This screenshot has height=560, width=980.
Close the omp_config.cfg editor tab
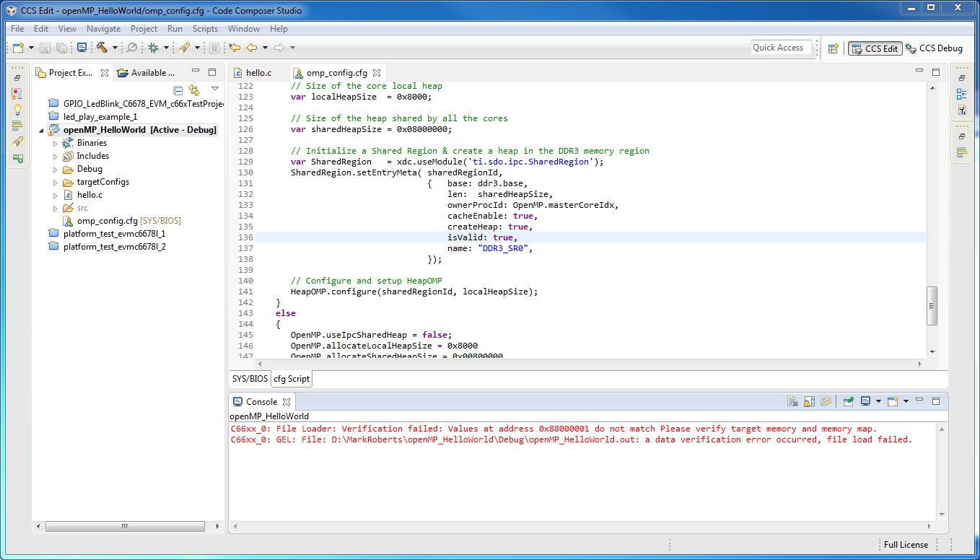click(377, 73)
